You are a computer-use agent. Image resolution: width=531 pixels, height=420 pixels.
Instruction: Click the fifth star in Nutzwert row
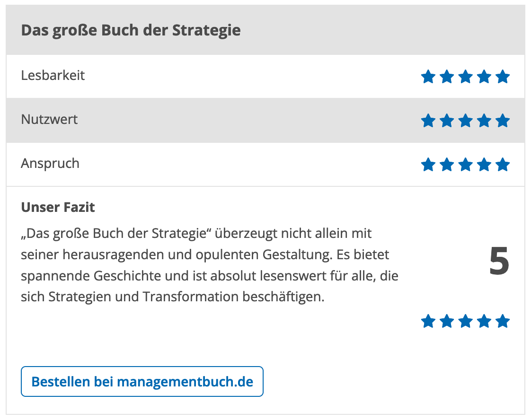point(503,121)
